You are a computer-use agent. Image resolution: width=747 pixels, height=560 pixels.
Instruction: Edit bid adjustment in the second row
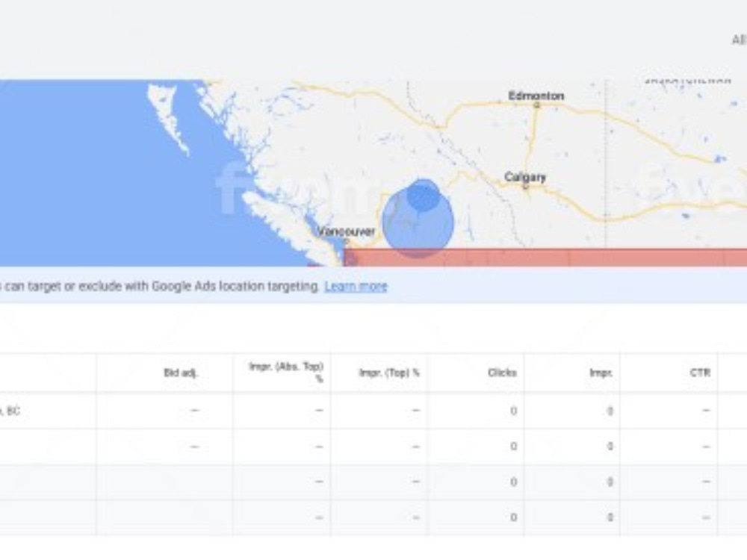(x=194, y=447)
